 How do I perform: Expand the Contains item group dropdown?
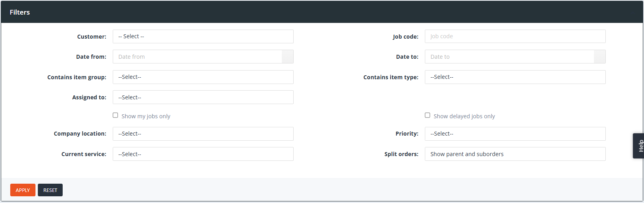(203, 77)
